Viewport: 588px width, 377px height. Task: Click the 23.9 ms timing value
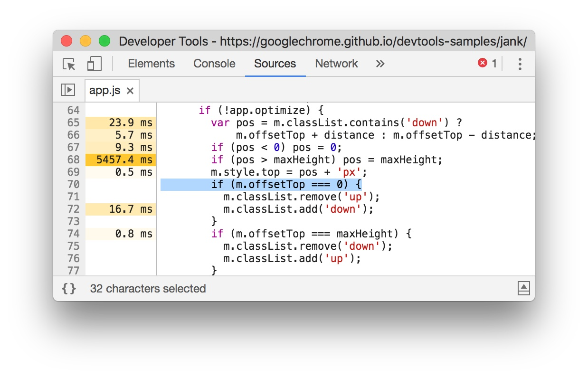coord(131,123)
